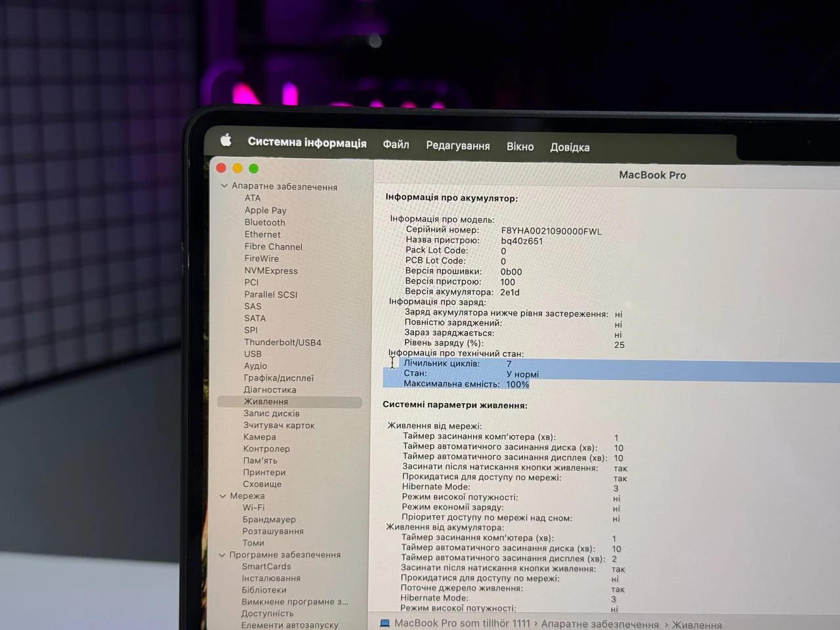Select Контролер in the sidebar
Image resolution: width=840 pixels, height=630 pixels.
coord(266,449)
